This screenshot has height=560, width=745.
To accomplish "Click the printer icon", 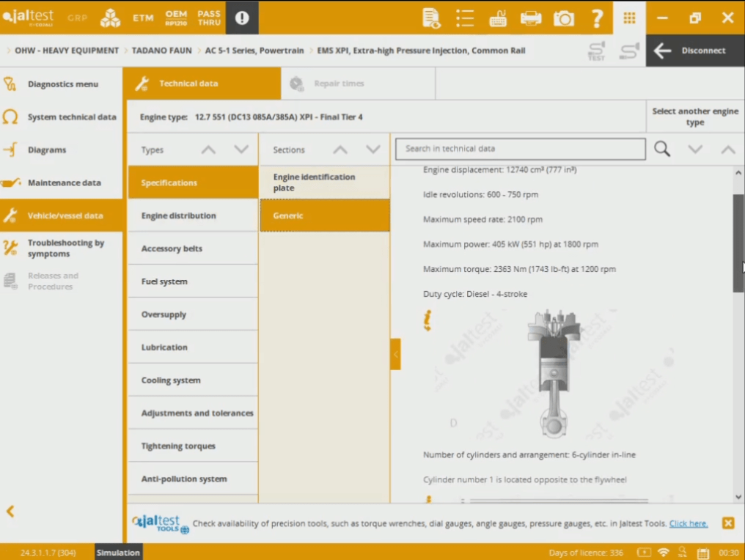I will point(531,18).
